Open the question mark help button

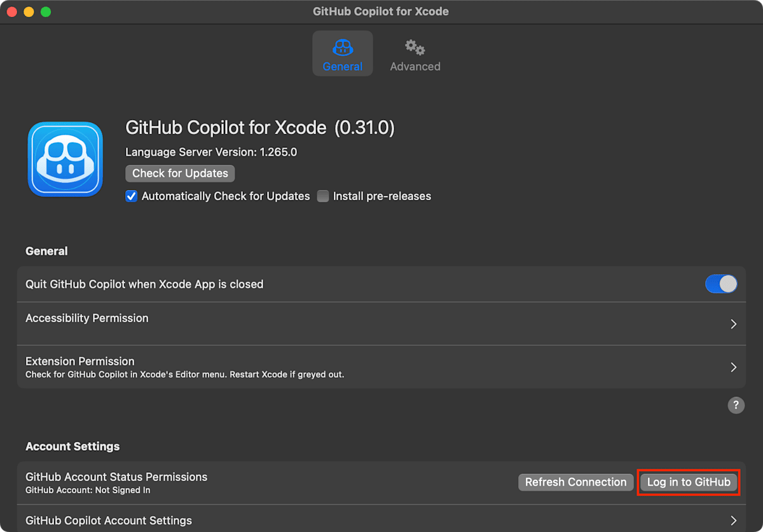pyautogui.click(x=736, y=405)
